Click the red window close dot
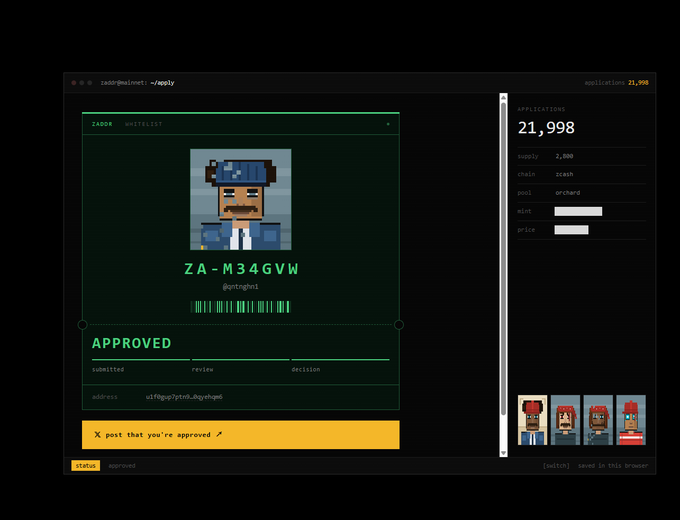Screen dimensions: 680x520 (74, 83)
